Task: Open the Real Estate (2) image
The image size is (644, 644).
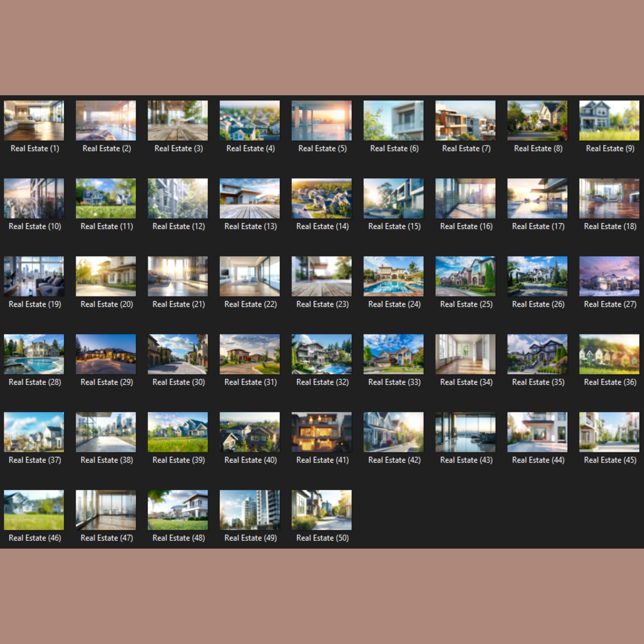Action: pyautogui.click(x=106, y=120)
